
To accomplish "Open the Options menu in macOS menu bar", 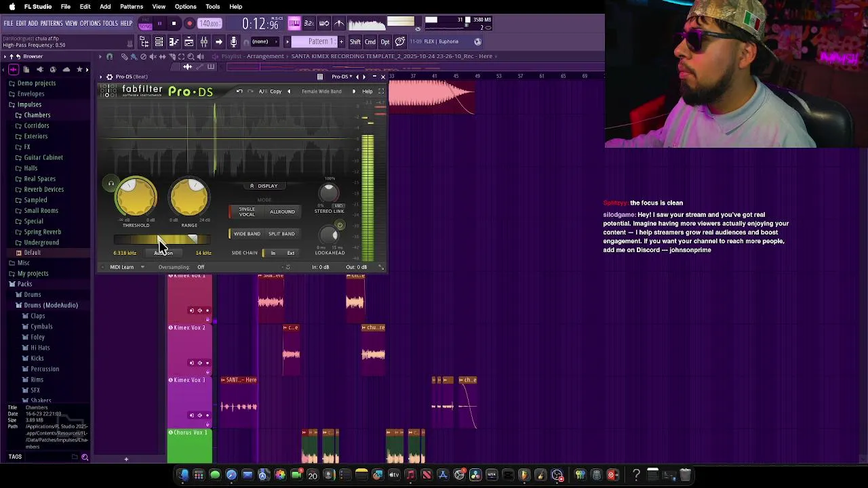I will pyautogui.click(x=185, y=7).
